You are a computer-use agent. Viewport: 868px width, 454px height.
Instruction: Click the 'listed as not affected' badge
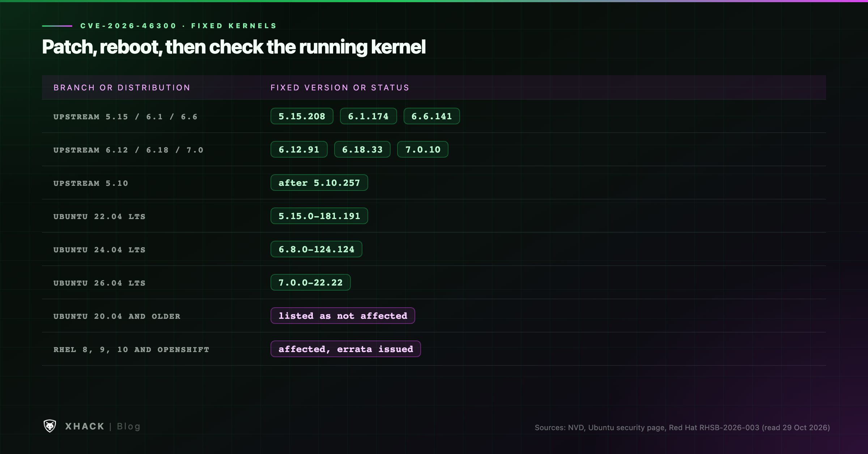tap(343, 316)
